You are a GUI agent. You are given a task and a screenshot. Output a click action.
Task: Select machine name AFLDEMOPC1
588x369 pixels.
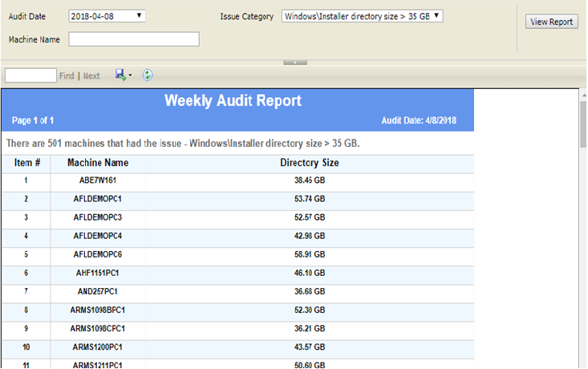tap(98, 199)
